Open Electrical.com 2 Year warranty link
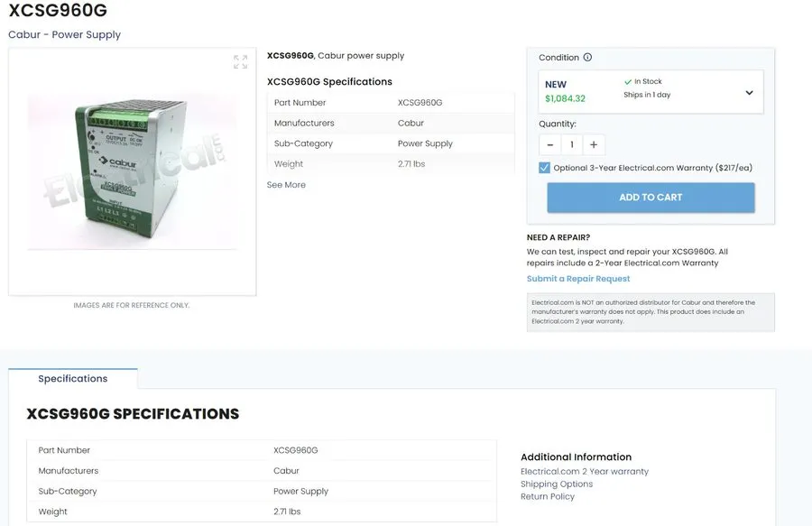Viewport: 812px width, 526px height. [584, 472]
